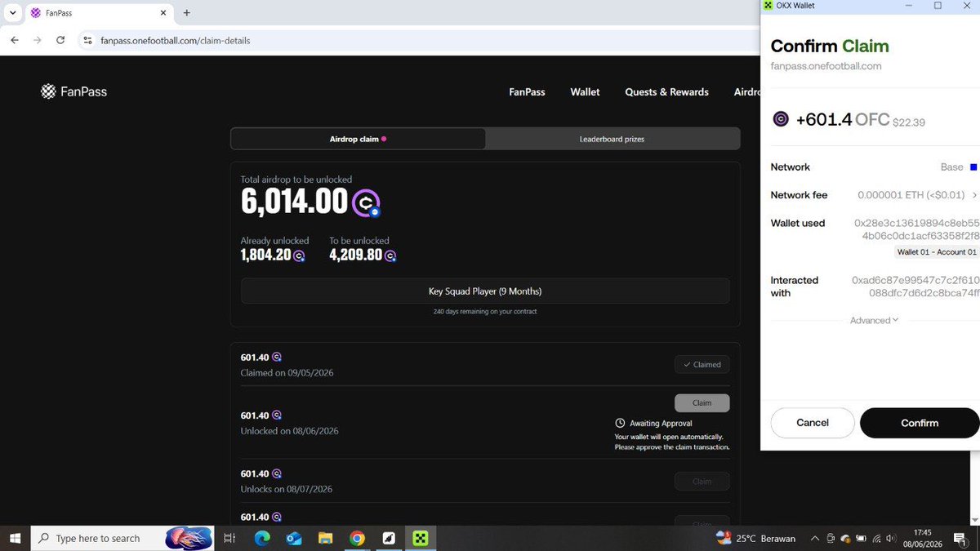This screenshot has width=980, height=551.
Task: Click the coin icon next to 1,804.20
Action: tap(300, 256)
